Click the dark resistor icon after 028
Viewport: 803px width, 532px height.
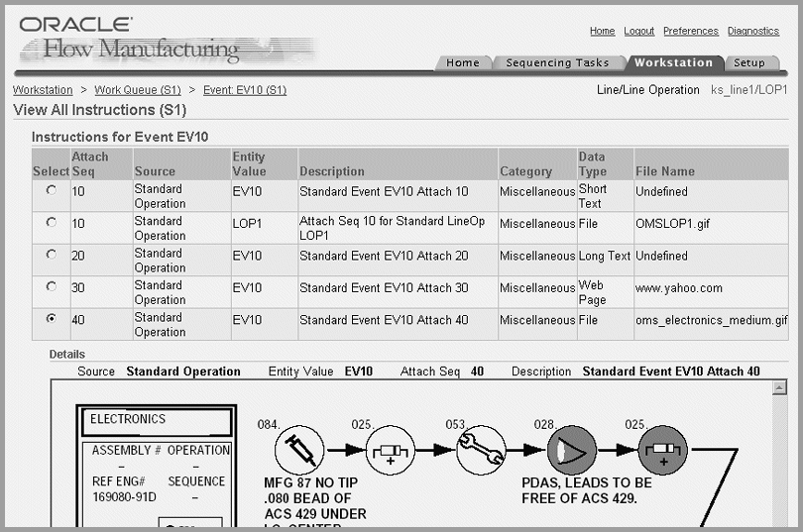coord(663,450)
